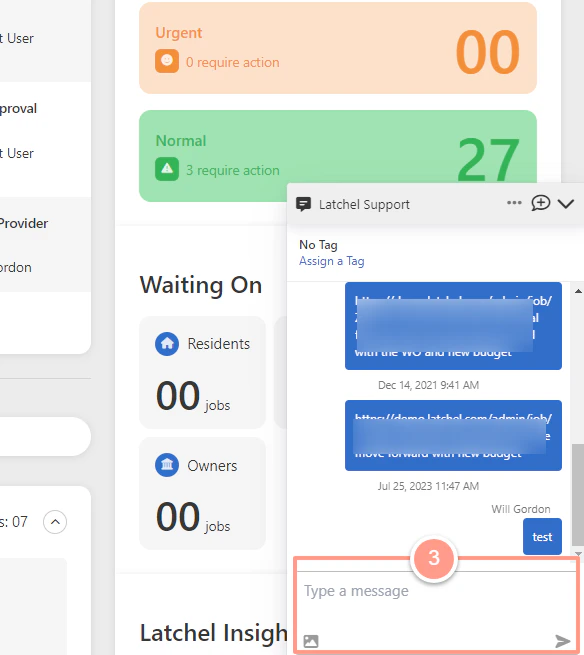This screenshot has width=584, height=655.
Task: Click the chat bubble icon beside Latchel Support
Action: pos(303,204)
